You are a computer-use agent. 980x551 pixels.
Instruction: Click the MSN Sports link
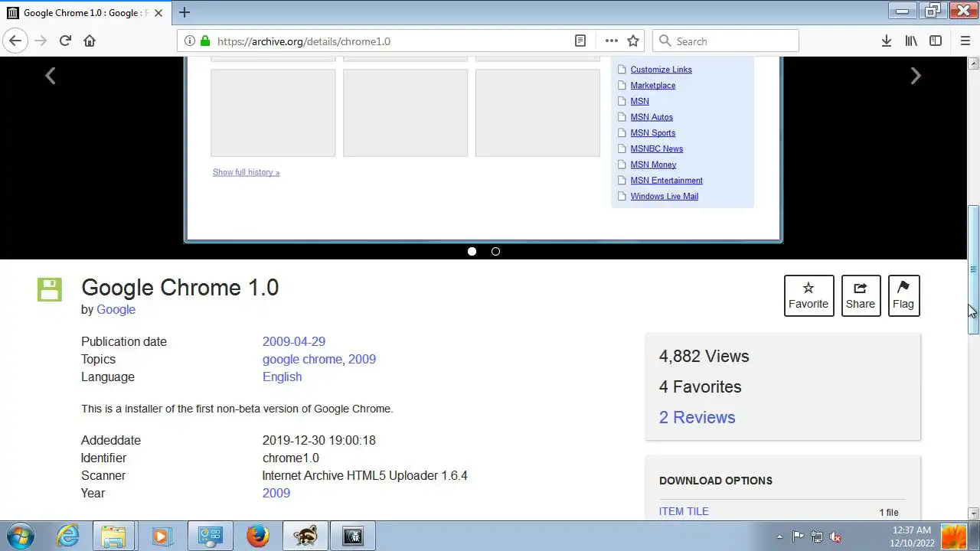pos(652,133)
